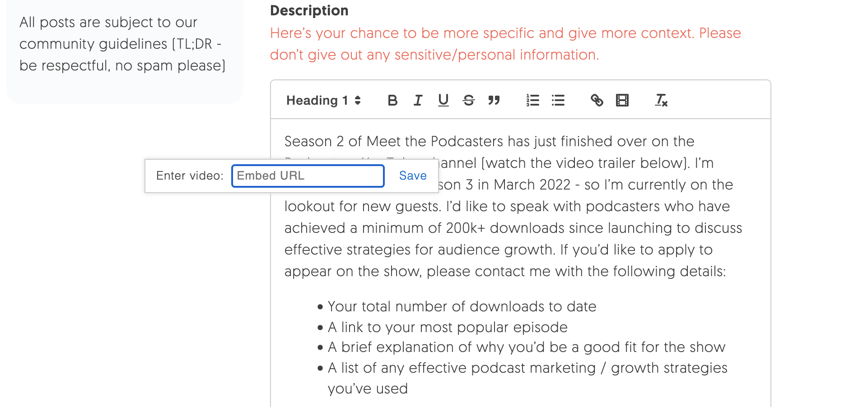
Task: Underline the selected text
Action: pyautogui.click(x=443, y=100)
